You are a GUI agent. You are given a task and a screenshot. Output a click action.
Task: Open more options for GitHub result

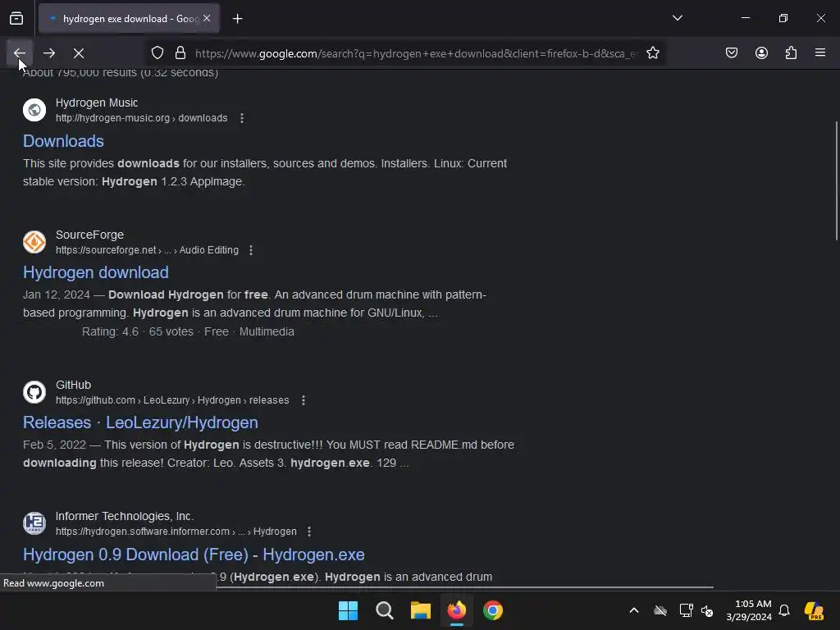[304, 400]
